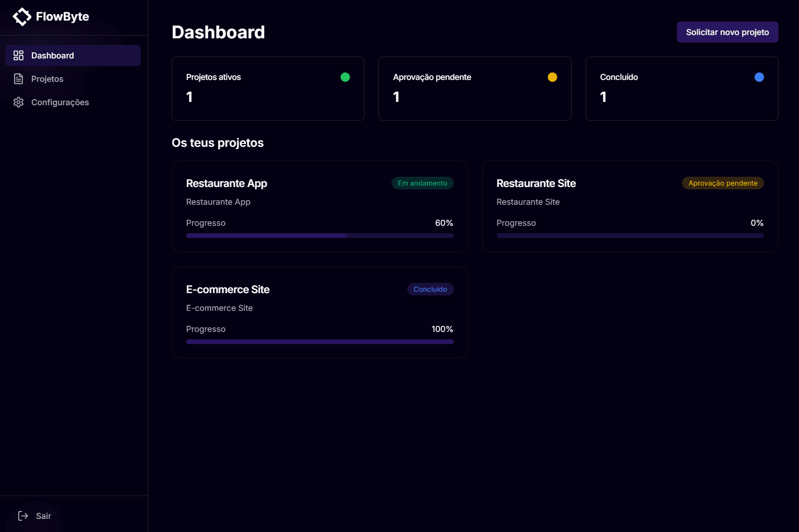The width and height of the screenshot is (799, 532).
Task: Click the Dashboard page heading
Action: pyautogui.click(x=218, y=32)
